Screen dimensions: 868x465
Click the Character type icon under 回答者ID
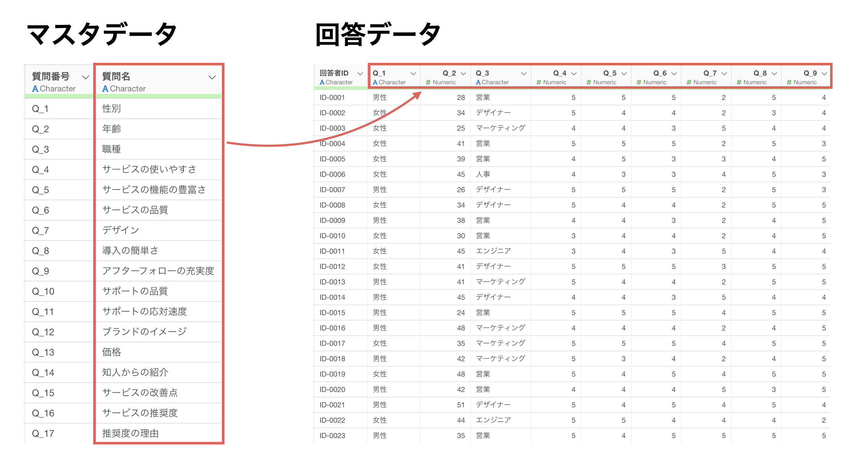pos(322,83)
